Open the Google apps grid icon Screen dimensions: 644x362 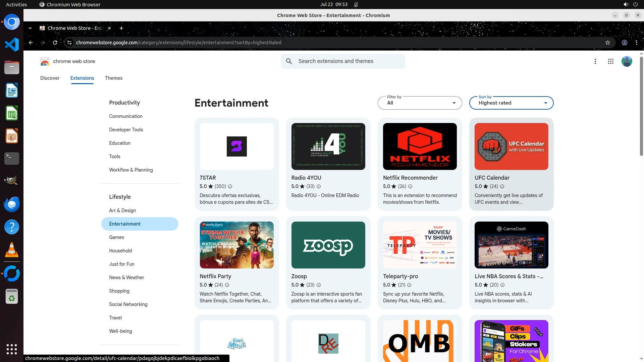[610, 61]
